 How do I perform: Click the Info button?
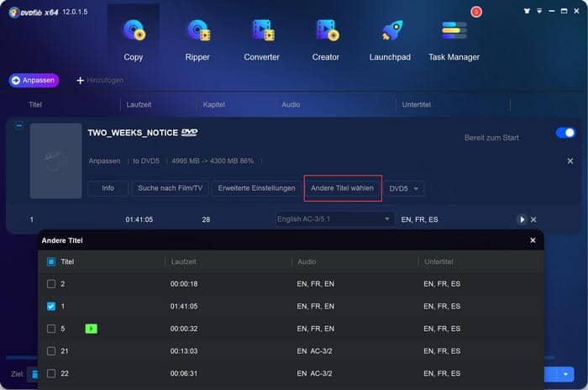[108, 188]
